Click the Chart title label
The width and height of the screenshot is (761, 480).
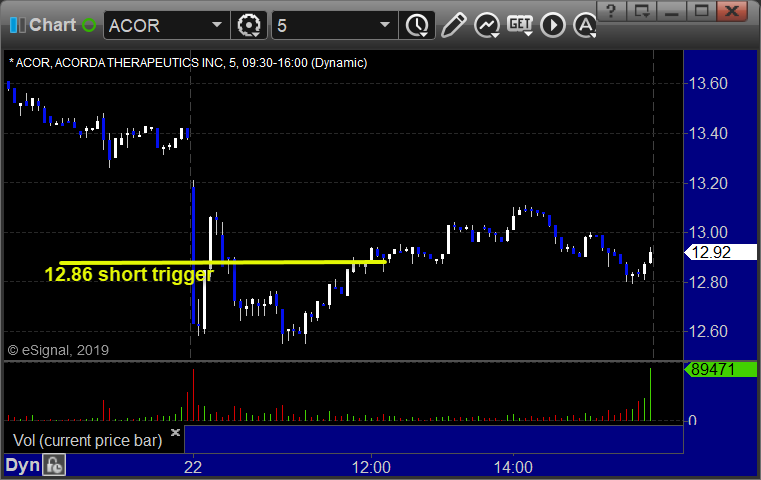click(52, 25)
